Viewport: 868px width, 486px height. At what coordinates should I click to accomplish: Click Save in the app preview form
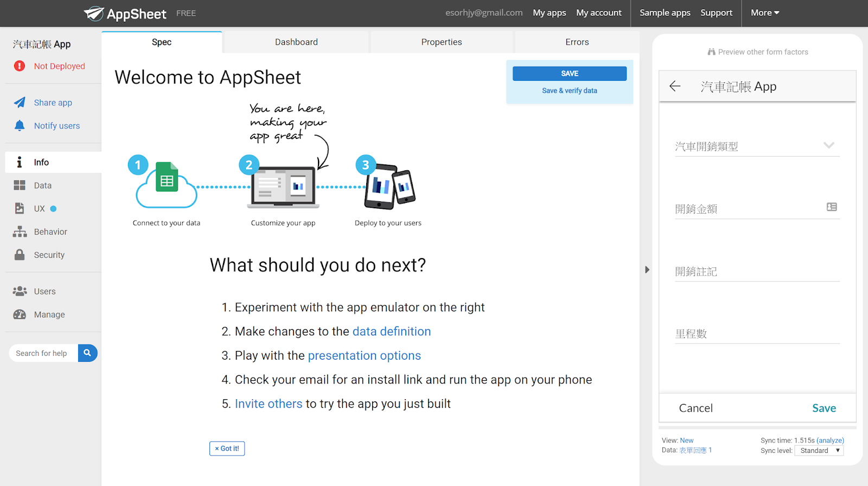(824, 408)
